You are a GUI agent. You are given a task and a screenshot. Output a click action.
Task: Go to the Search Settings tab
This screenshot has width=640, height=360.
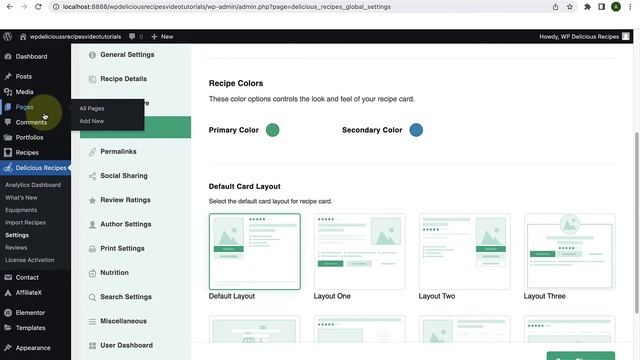[x=136, y=297]
